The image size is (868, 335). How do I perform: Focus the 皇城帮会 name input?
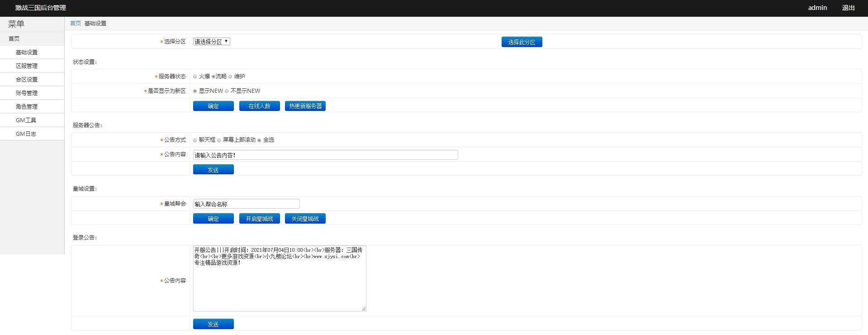246,204
